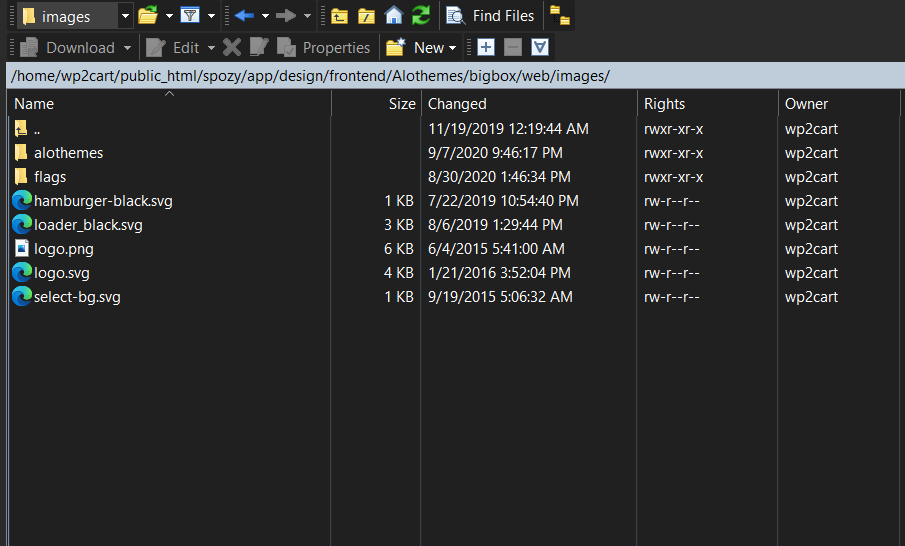Click the file filter funnel icon
Image resolution: width=905 pixels, height=546 pixels.
(x=190, y=16)
